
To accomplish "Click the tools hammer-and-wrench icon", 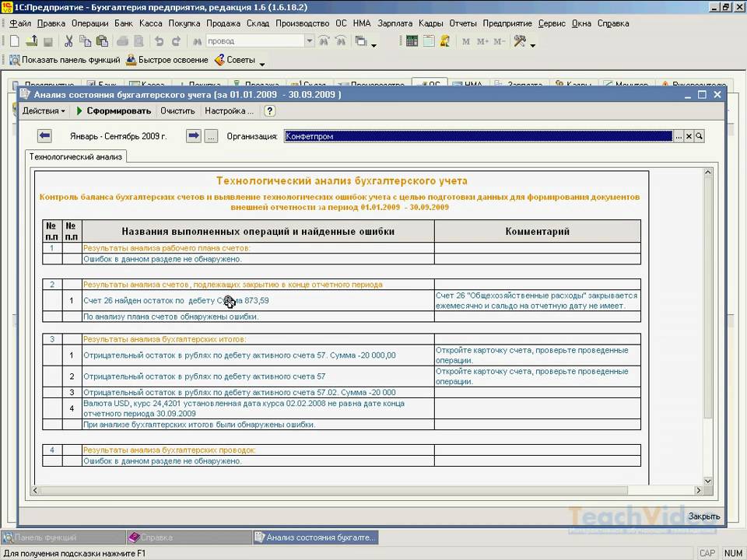I will click(x=520, y=41).
